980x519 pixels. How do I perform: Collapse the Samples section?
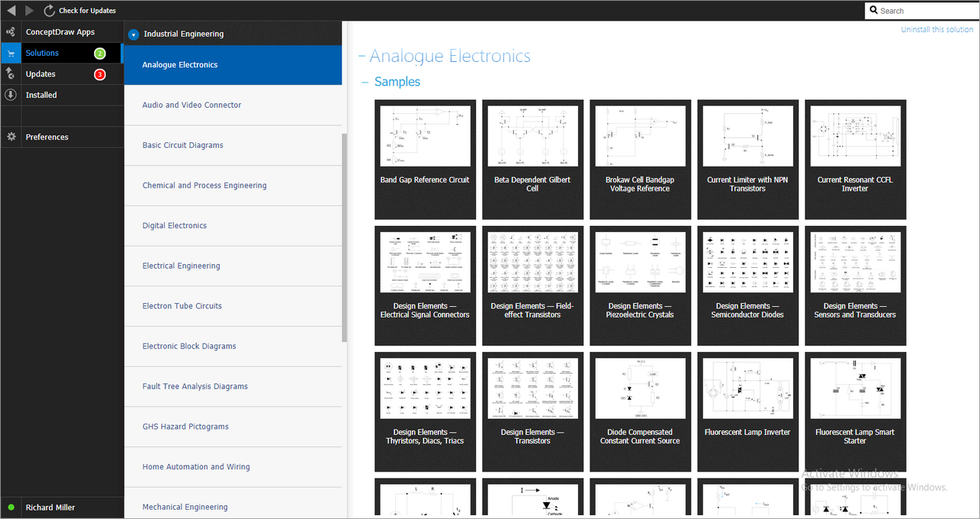point(365,82)
